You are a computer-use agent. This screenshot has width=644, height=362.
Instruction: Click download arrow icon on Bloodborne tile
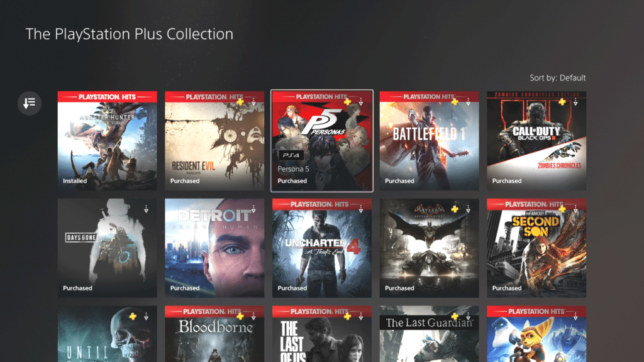point(253,317)
